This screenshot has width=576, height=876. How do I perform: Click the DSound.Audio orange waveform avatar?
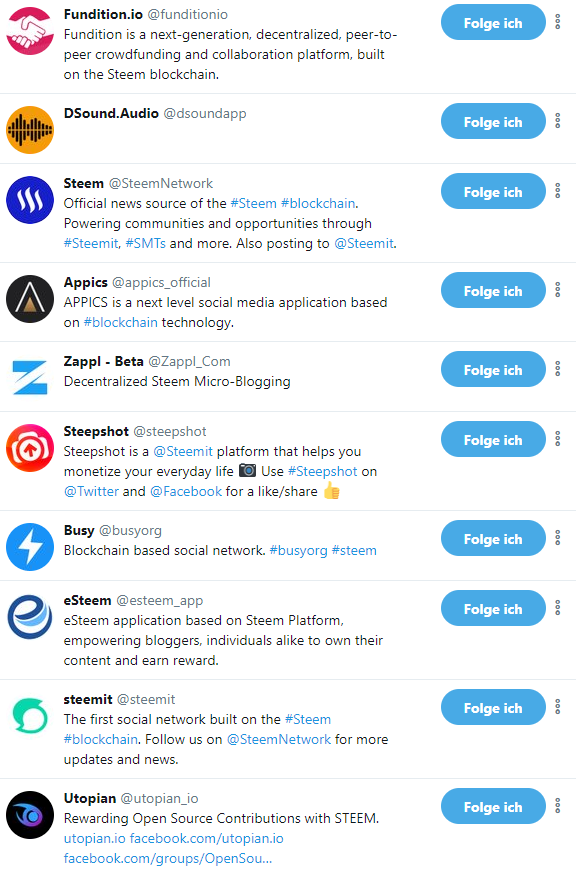click(x=30, y=130)
